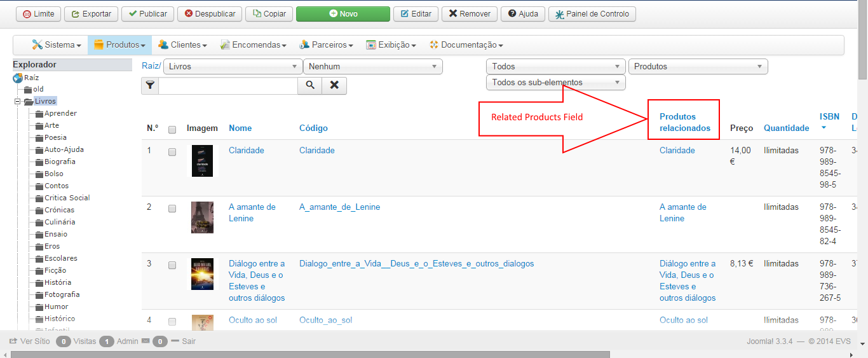This screenshot has width=868, height=358.
Task: Check the A amante de Lenine row checkbox
Action: (172, 209)
